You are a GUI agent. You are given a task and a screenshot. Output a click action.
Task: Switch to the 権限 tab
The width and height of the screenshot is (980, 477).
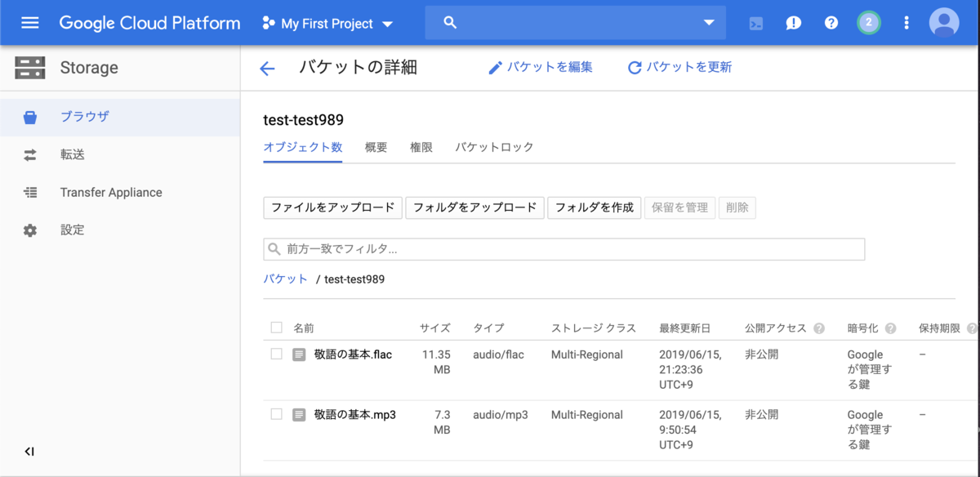pyautogui.click(x=421, y=147)
